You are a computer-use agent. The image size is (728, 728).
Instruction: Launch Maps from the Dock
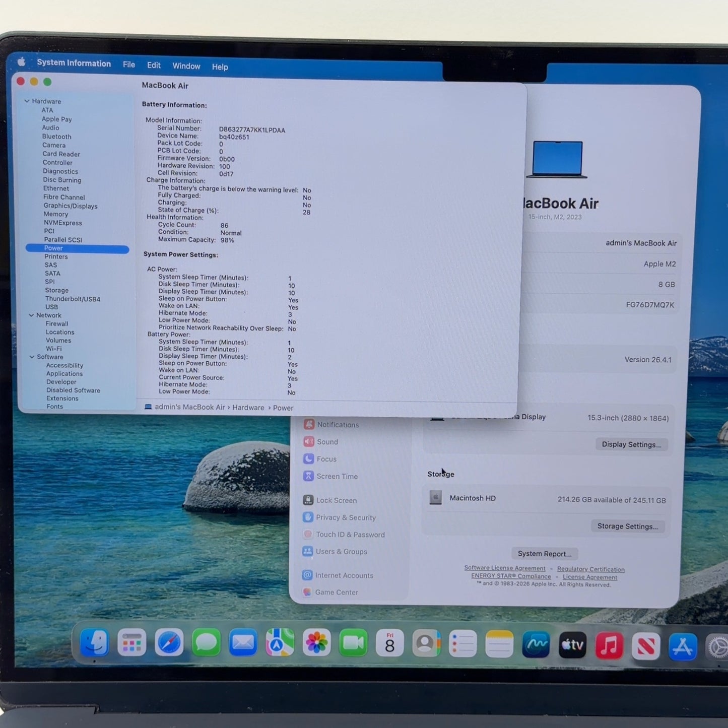click(280, 643)
